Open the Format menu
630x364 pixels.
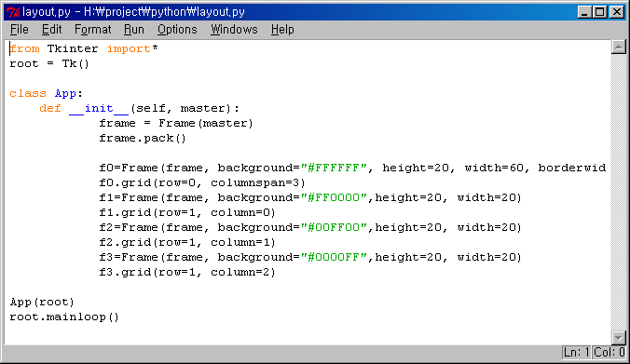[x=93, y=29]
